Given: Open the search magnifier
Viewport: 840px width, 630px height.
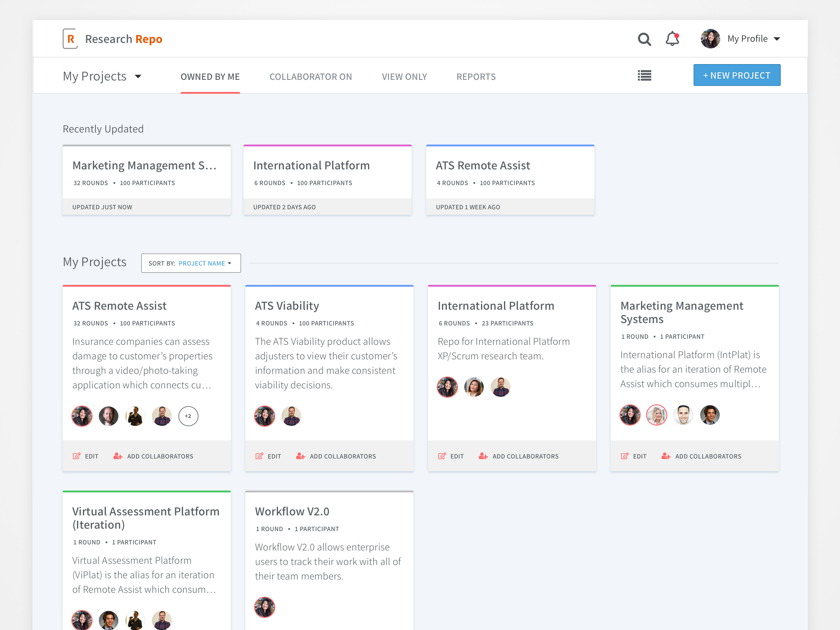Looking at the screenshot, I should [x=644, y=39].
